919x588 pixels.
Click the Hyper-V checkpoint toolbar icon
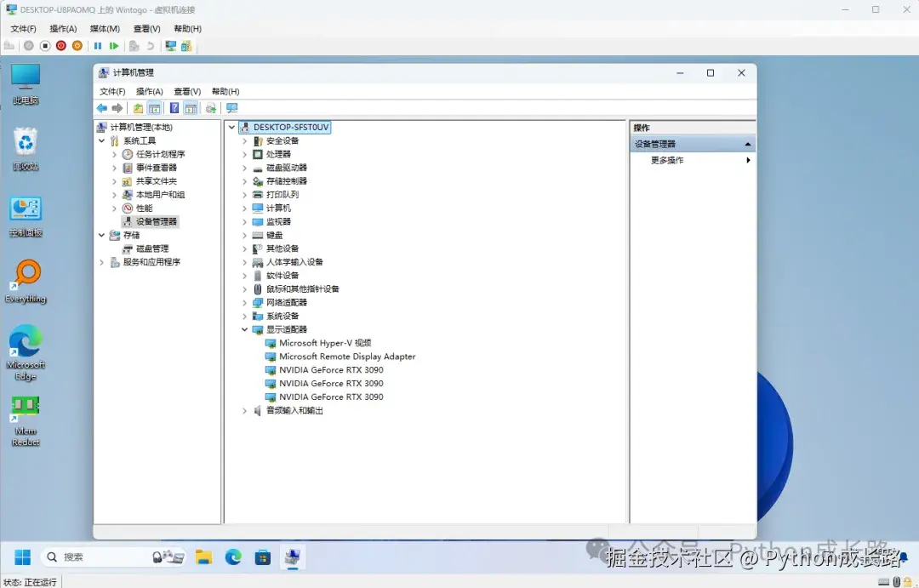134,46
